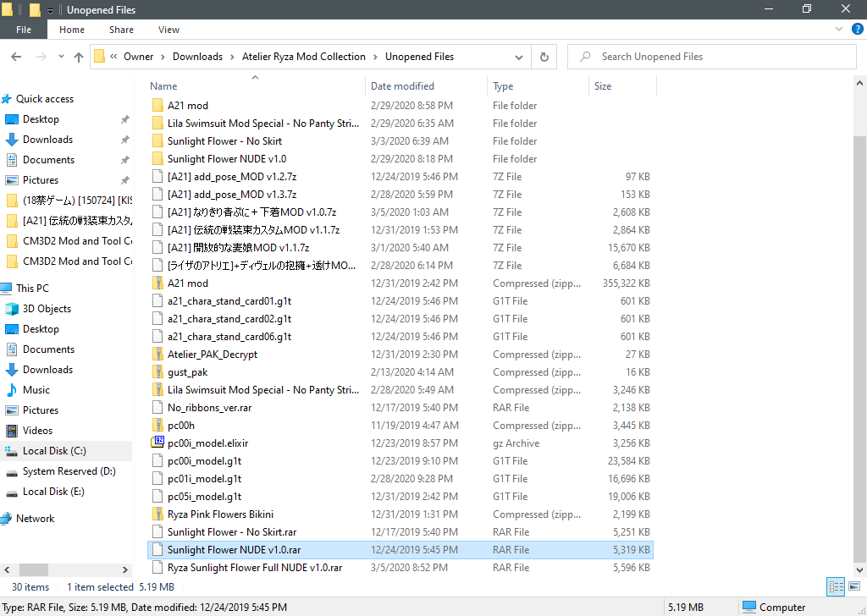Viewport: 867px width, 616px height.
Task: Open recent locations dropdown arrow
Action: click(x=61, y=57)
